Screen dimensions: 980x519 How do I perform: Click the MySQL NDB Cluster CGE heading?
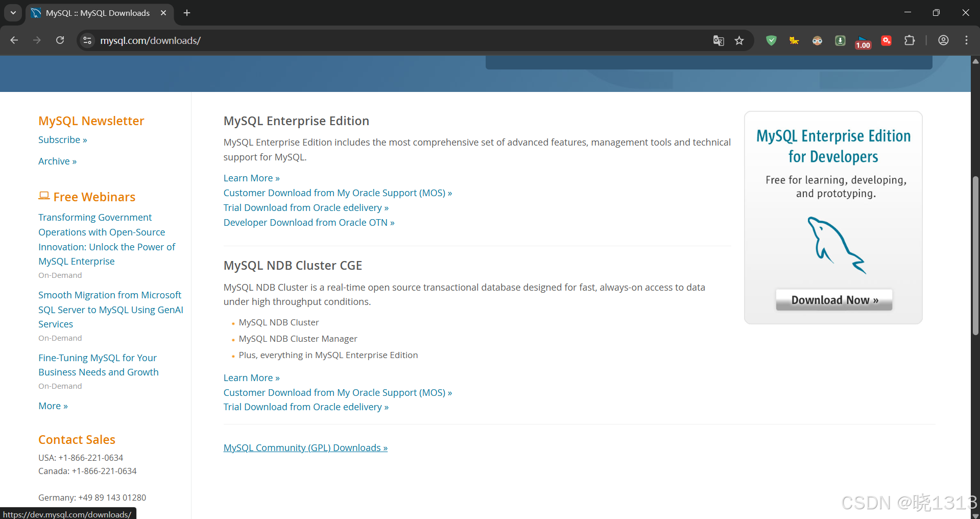coord(293,266)
